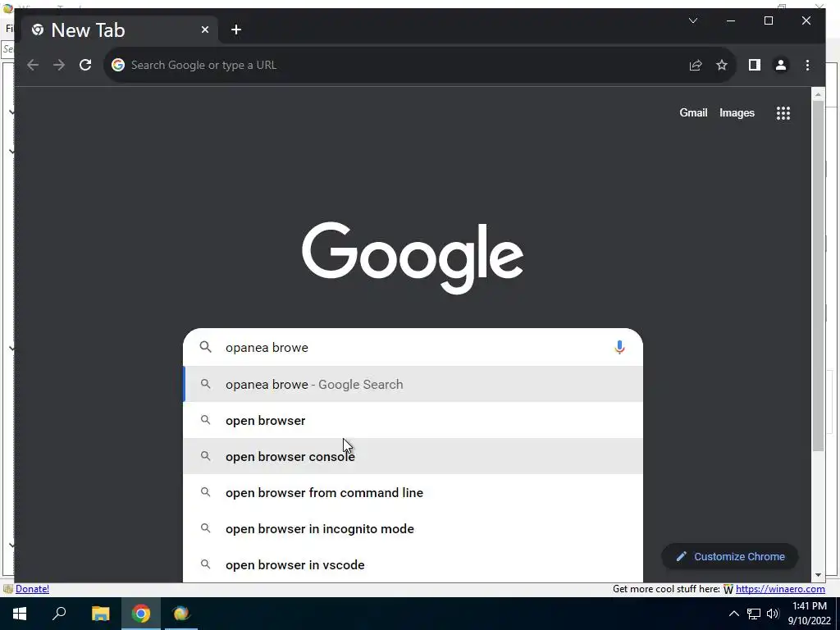Click magnifier icon inside Google search box
Screen dimensions: 840x630
coord(205,347)
